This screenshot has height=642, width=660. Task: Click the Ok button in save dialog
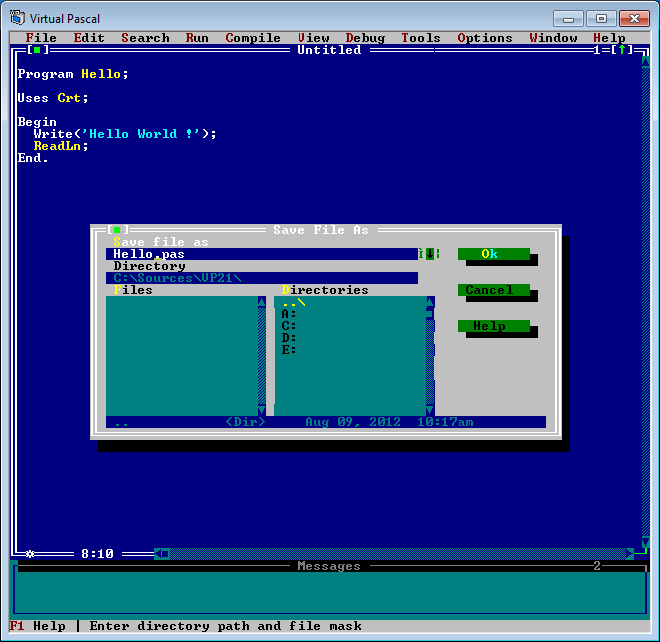493,254
